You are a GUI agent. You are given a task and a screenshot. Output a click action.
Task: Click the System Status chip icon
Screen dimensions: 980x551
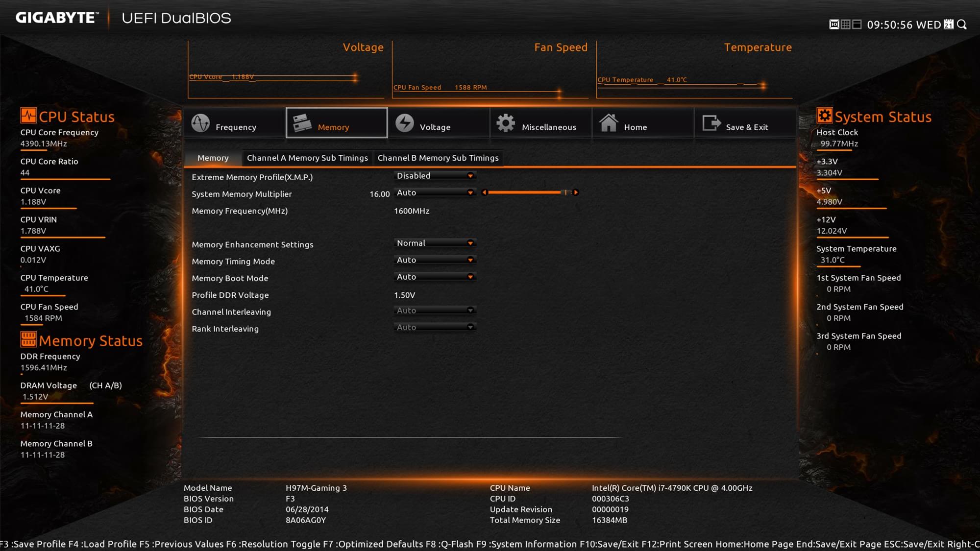coord(824,116)
